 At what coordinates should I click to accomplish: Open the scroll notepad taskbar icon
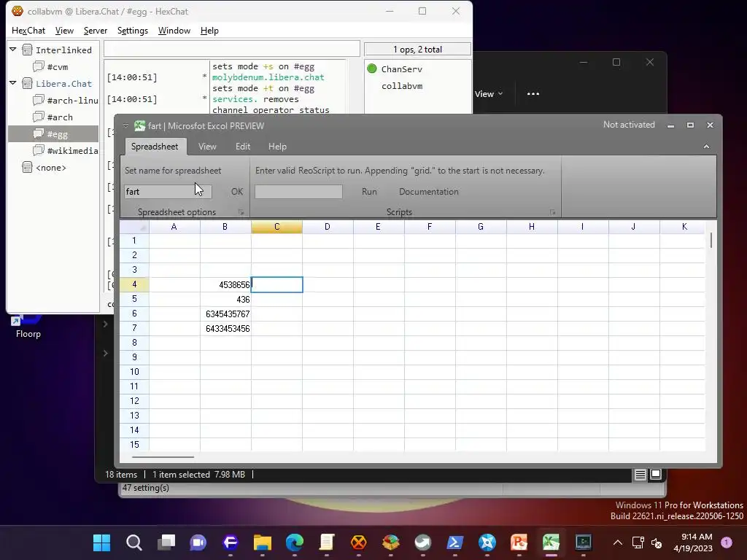click(326, 542)
